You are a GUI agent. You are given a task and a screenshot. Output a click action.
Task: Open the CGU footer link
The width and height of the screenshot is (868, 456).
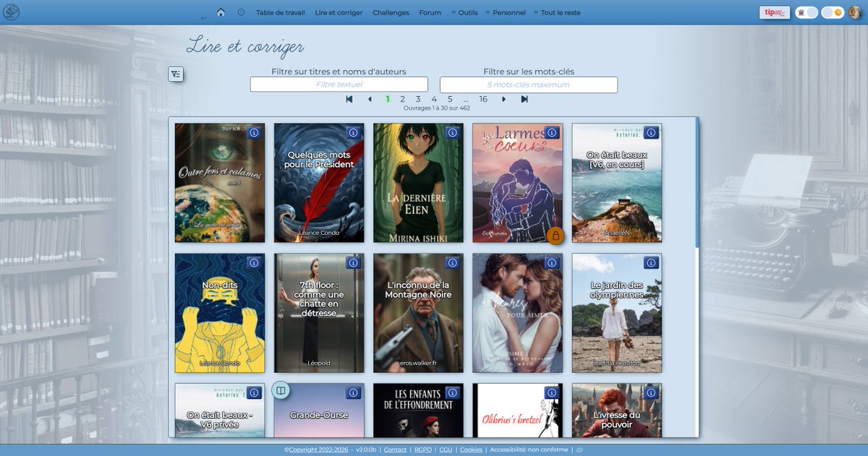coord(446,450)
